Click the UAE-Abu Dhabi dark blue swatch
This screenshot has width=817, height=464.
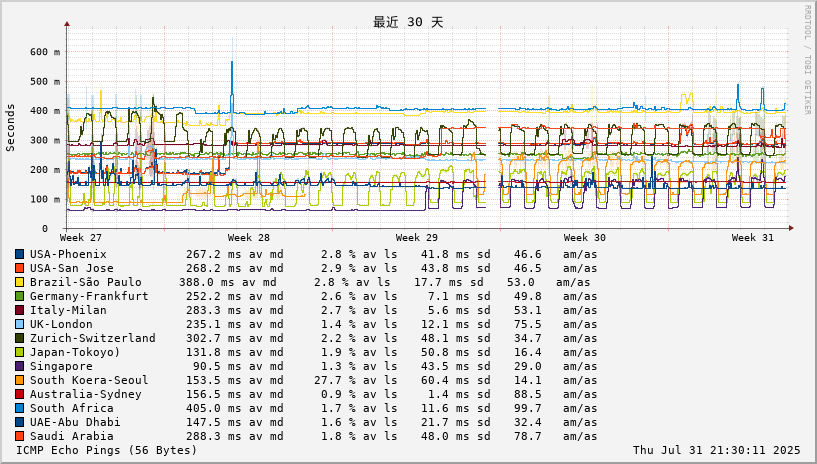[19, 422]
